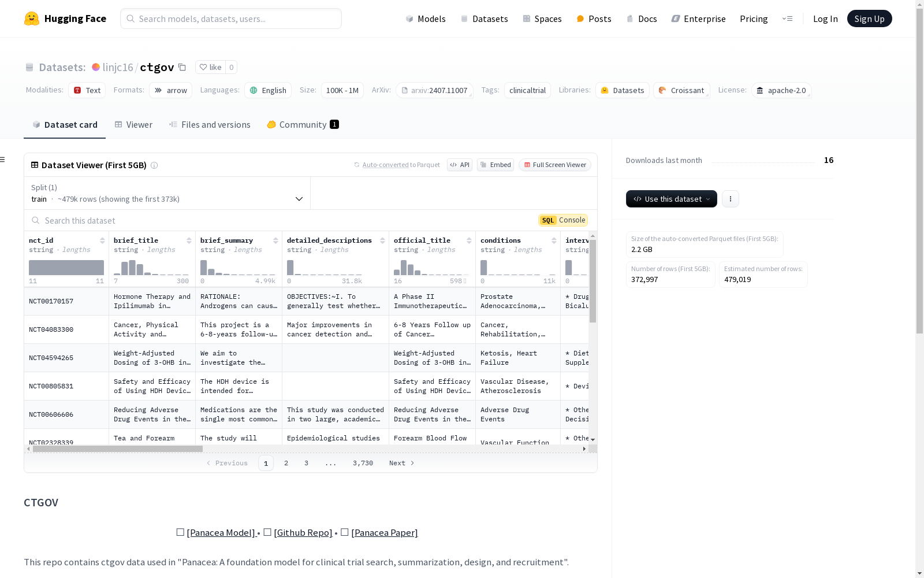This screenshot has width=924, height=578.
Task: Open the linjc16 user profile link
Action: coord(118,67)
